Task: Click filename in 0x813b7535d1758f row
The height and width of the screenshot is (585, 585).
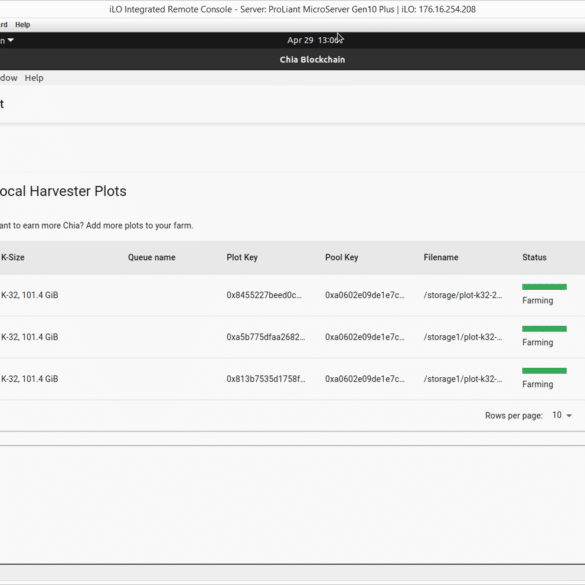Action: pyautogui.click(x=463, y=379)
